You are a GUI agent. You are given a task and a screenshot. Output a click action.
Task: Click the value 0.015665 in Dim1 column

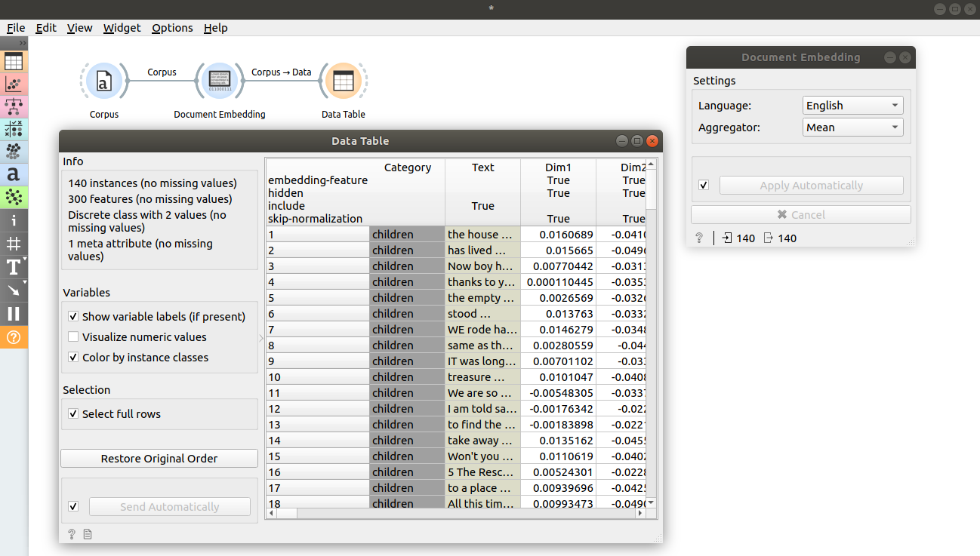(558, 250)
